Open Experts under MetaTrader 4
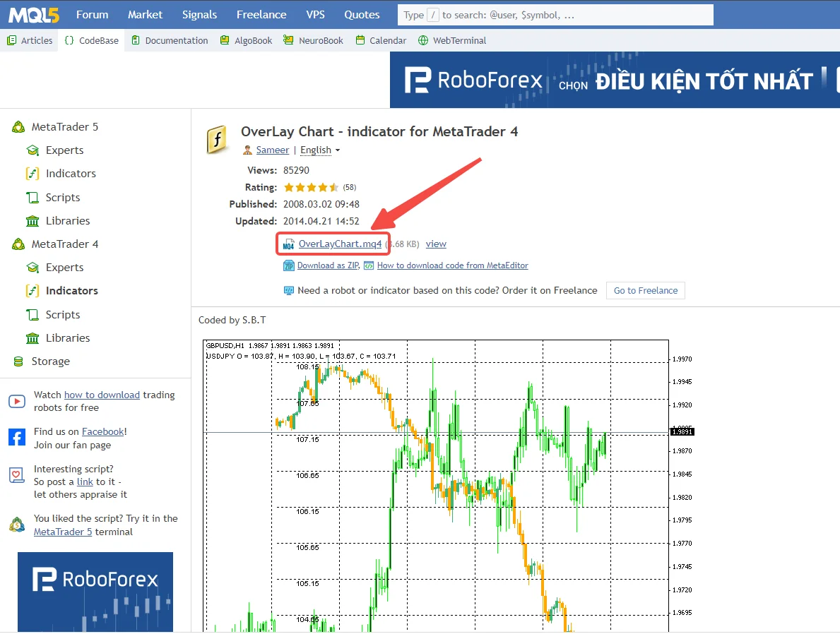 [x=65, y=268]
